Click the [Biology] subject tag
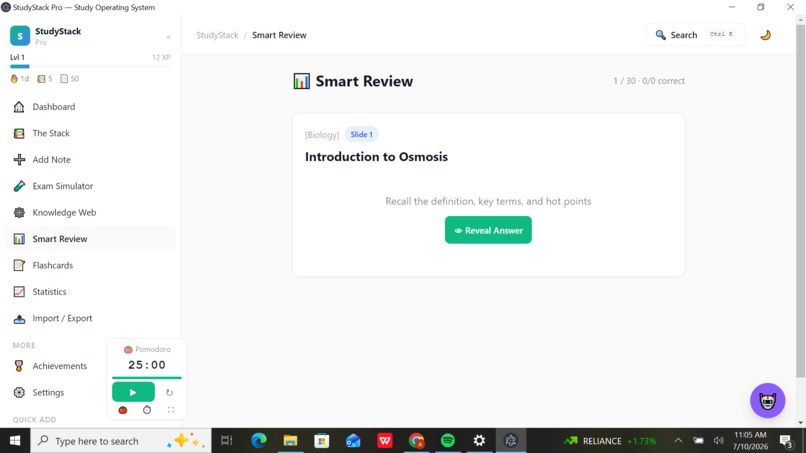 tap(322, 135)
